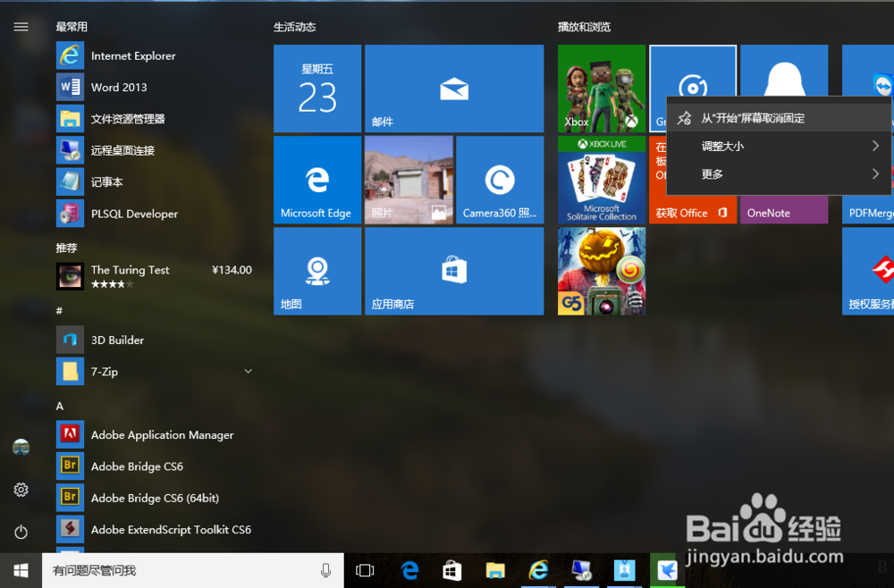Open the 照片 photos tile
The image size is (894, 588).
tap(409, 180)
